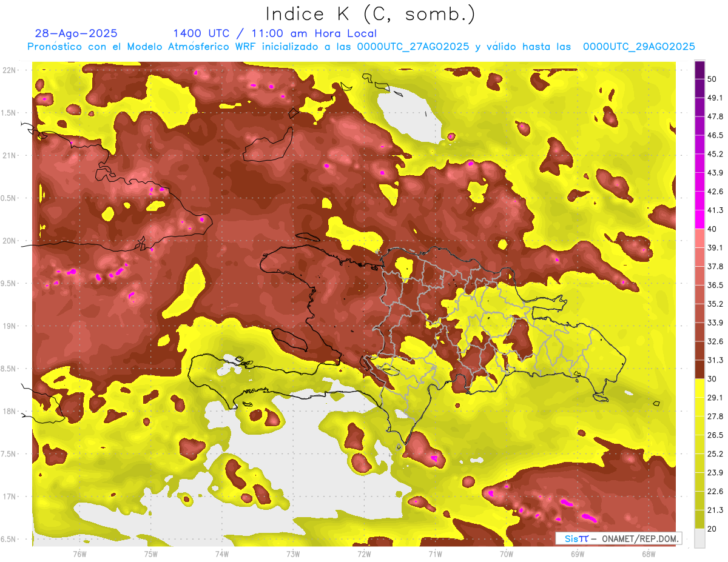Click the '21N' latitude label
The height and width of the screenshot is (562, 728).
click(10, 156)
